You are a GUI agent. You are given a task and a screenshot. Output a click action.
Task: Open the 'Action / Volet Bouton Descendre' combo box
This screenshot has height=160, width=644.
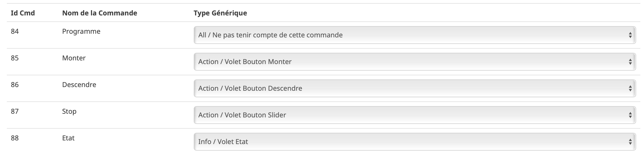pos(414,88)
